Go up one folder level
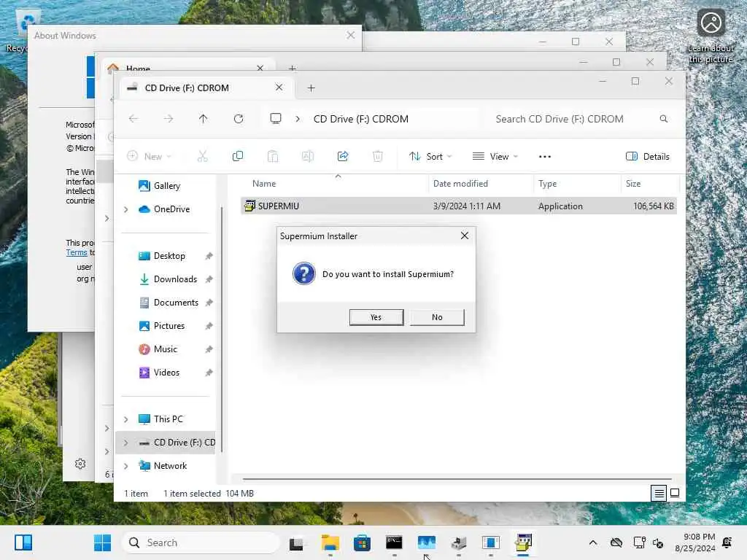 (203, 119)
